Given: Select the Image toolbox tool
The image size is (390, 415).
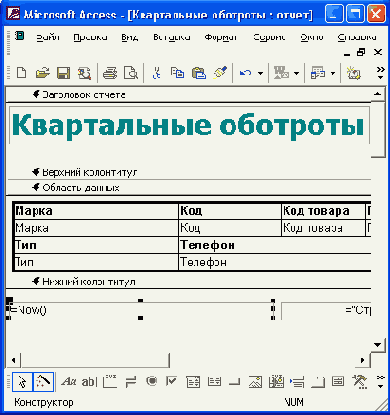Looking at the screenshot, I should pyautogui.click(x=255, y=382).
